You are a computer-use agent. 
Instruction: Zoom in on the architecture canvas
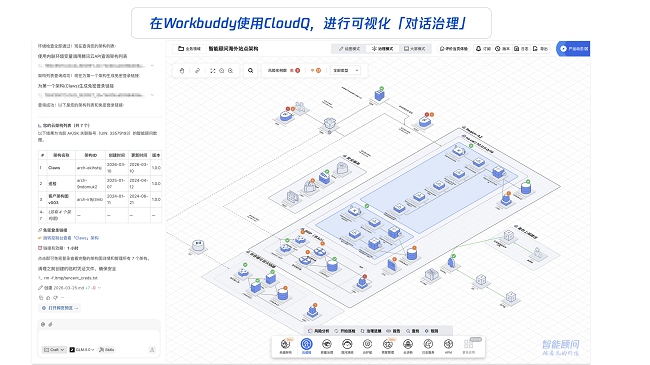click(x=230, y=71)
